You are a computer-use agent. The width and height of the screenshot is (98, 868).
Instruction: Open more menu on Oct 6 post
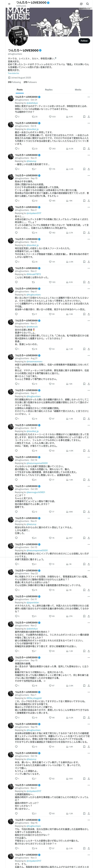89,123
